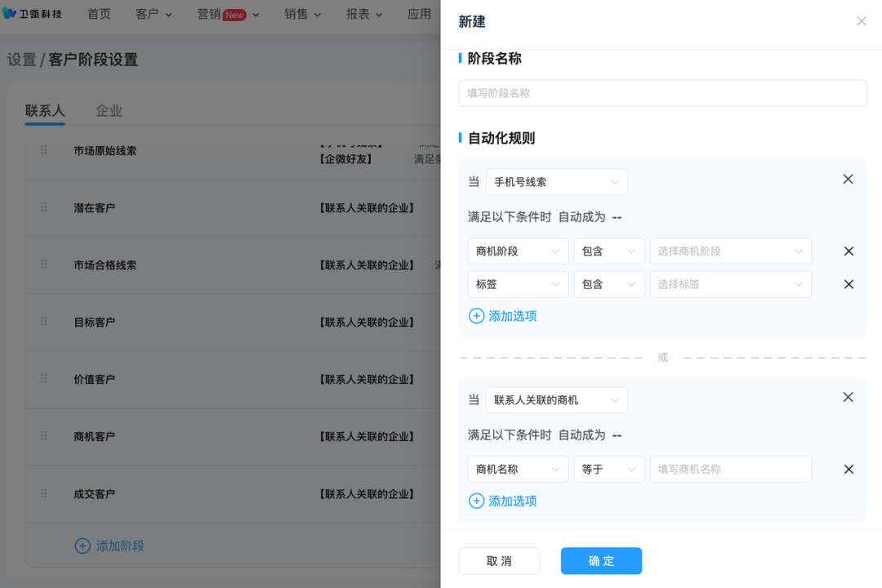Open the 选择标签 dropdown

coord(730,284)
